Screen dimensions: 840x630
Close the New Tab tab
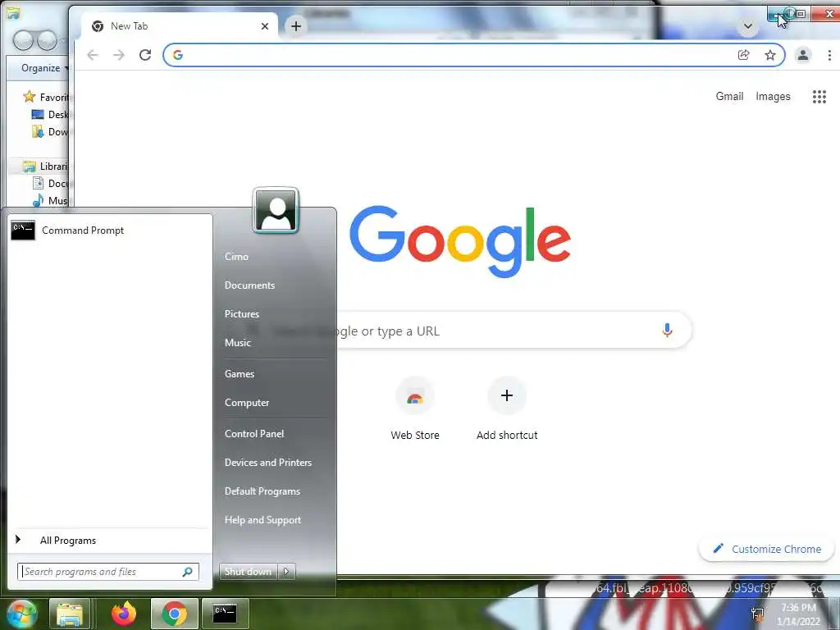(x=265, y=26)
